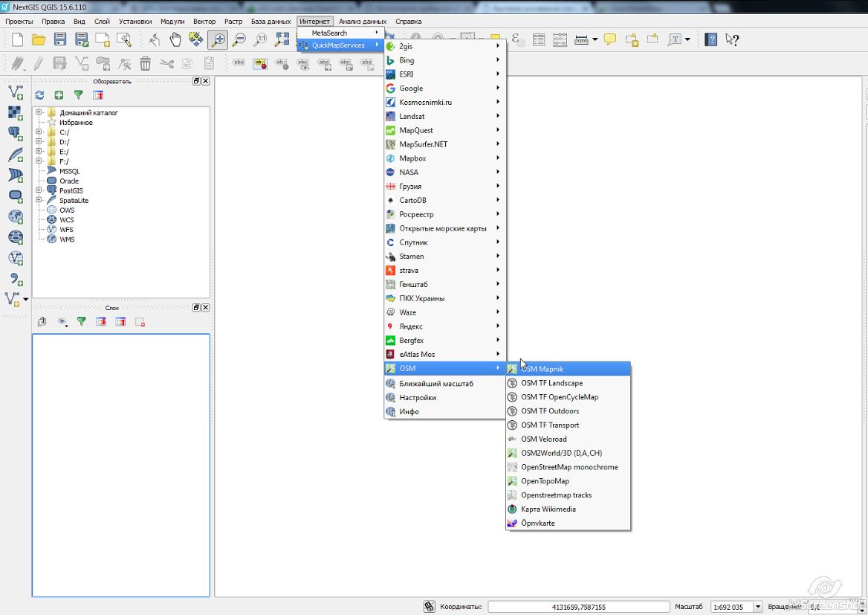This screenshot has height=615, width=868.
Task: Open the statistical summary panel
Action: 560,38
